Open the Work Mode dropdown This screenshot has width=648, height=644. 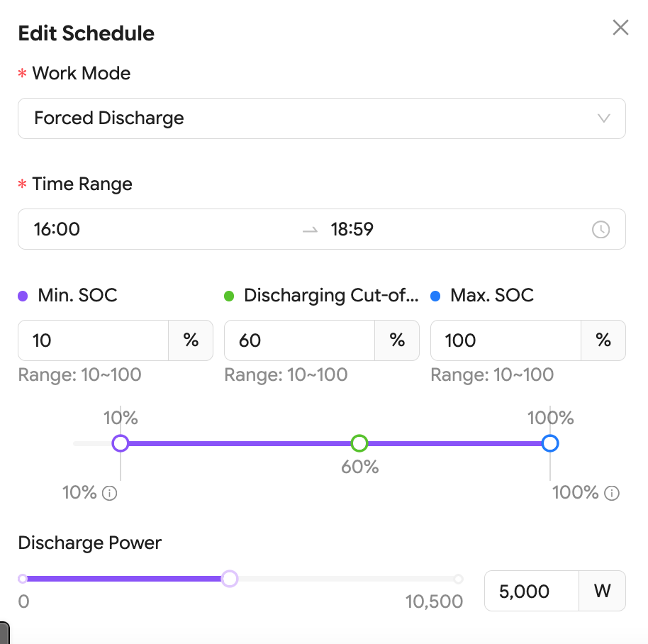click(322, 118)
